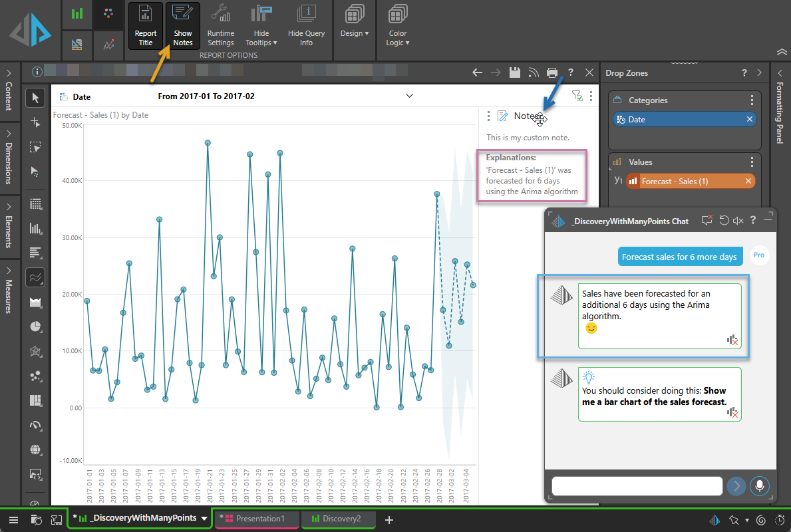Click the edit Notes pencil icon
This screenshot has height=532, width=791.
(503, 116)
